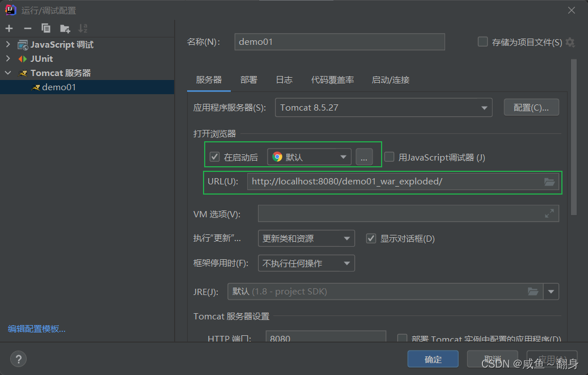Remove the selected configuration with minus icon

(x=28, y=28)
